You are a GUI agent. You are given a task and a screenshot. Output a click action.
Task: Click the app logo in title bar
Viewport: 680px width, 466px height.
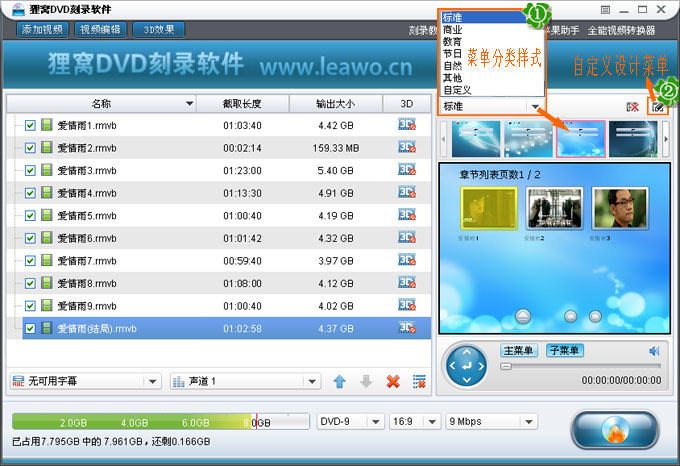(x=18, y=9)
